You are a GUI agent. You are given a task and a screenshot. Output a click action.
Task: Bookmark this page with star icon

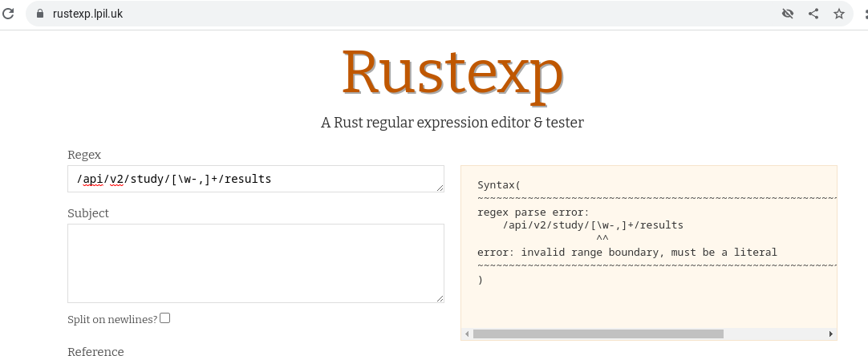(839, 14)
